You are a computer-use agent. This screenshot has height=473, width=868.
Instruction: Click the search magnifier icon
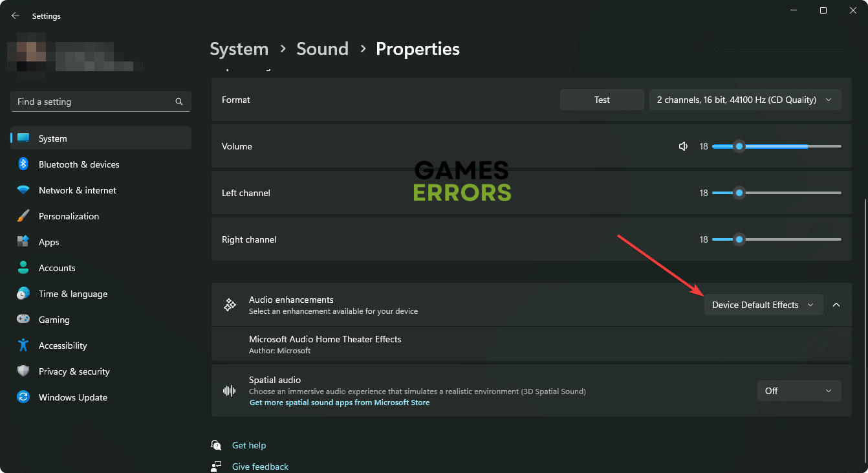click(179, 102)
